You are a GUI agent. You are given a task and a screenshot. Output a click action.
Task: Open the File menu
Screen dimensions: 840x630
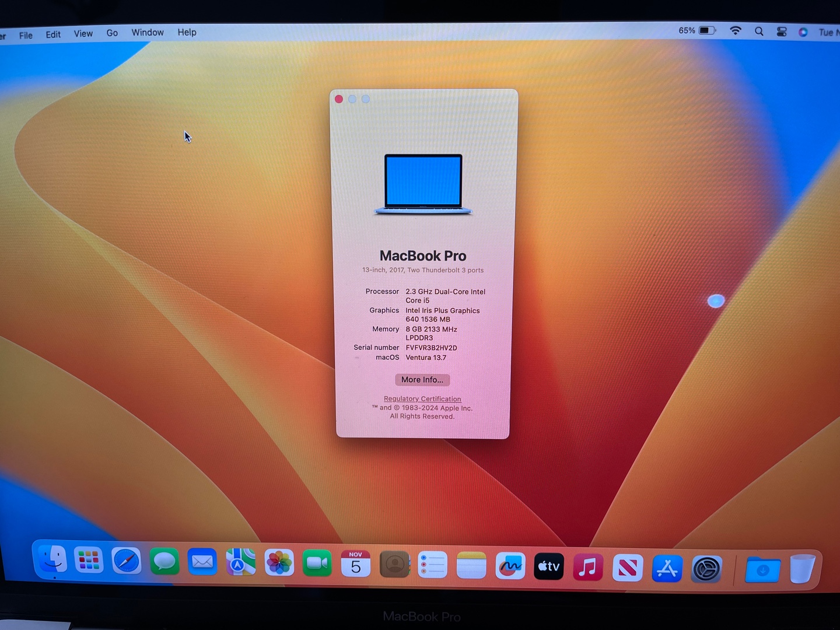coord(26,35)
